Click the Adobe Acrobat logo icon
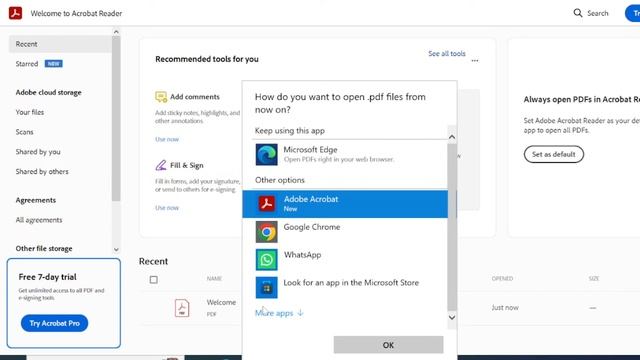This screenshot has width=640, height=360. [16, 13]
